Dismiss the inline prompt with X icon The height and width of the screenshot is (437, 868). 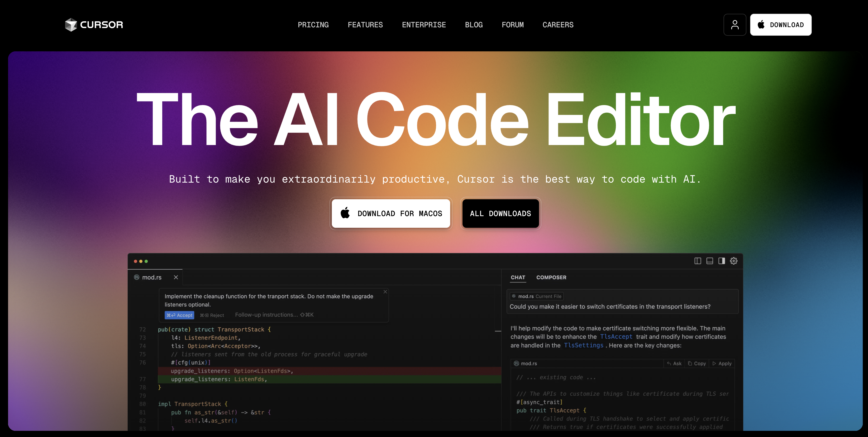pyautogui.click(x=385, y=292)
